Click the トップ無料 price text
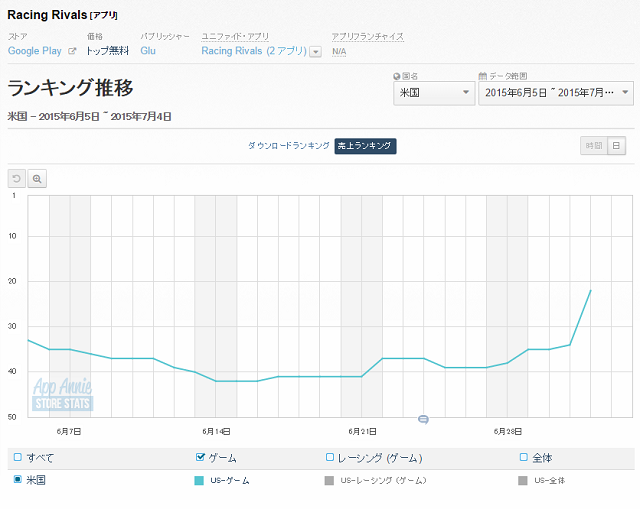The image size is (640, 509). 108,51
